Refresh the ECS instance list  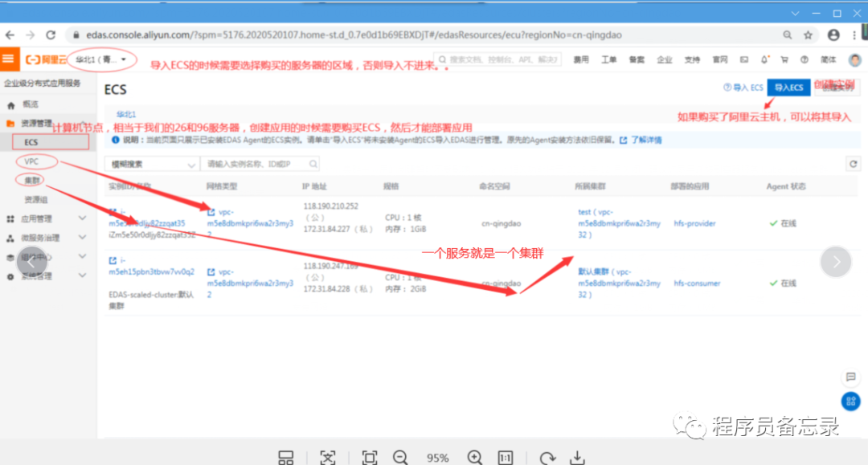pos(853,164)
